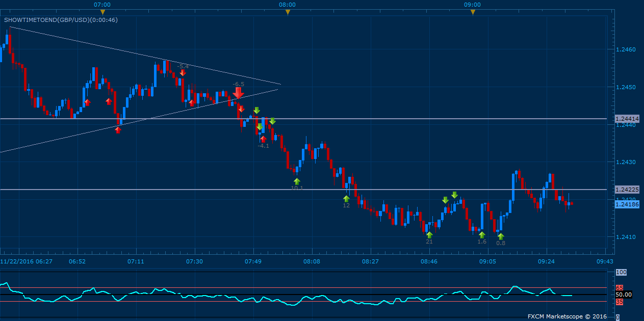Click the green up arrow labeled 10.1
Image resolution: width=644 pixels, height=321 pixels.
click(297, 181)
